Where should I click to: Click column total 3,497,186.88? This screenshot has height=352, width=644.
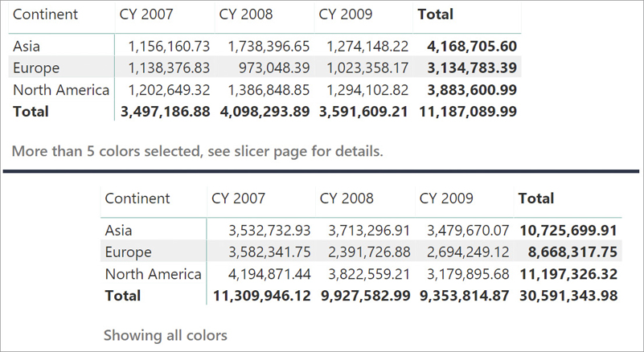coord(165,112)
